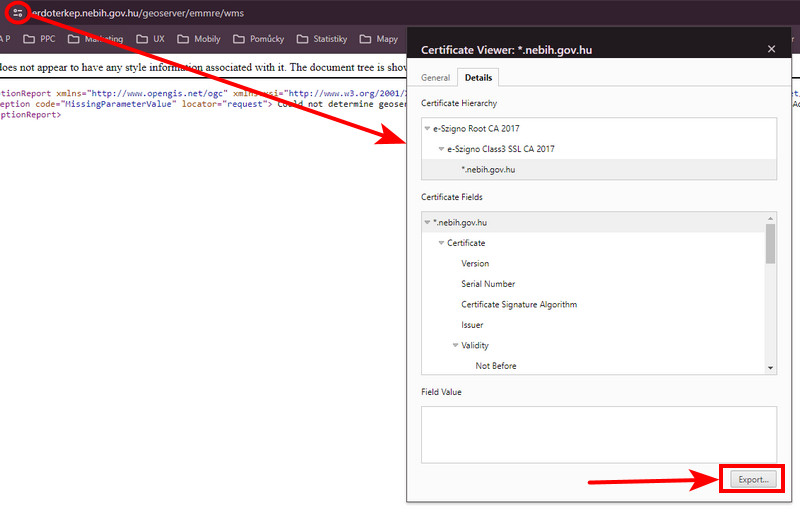Collapse e-Szigno Class3 SSL CA 2017 node

(x=442, y=149)
